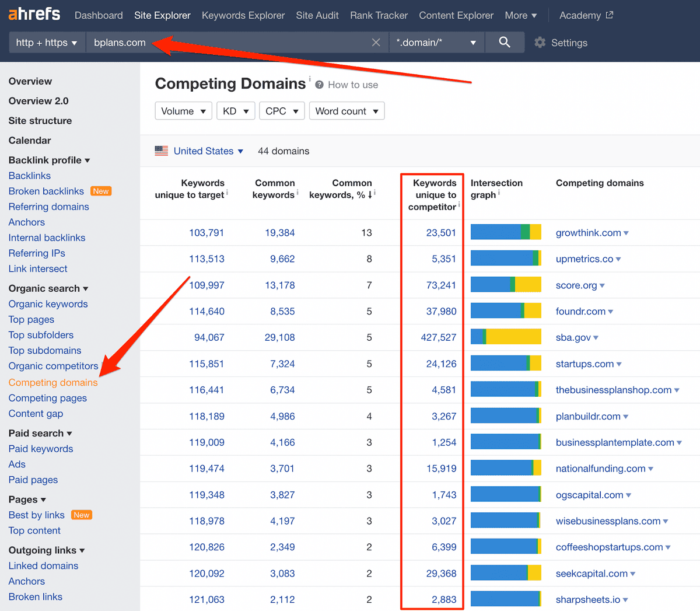Screen dimensions: 700x611
Task: Open Competing pages in sidebar
Action: coord(48,398)
